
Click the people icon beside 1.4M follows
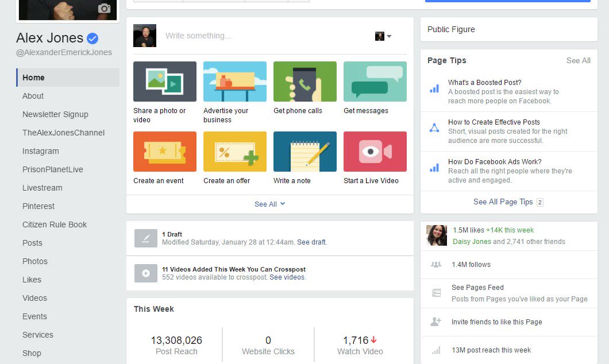[436, 265]
